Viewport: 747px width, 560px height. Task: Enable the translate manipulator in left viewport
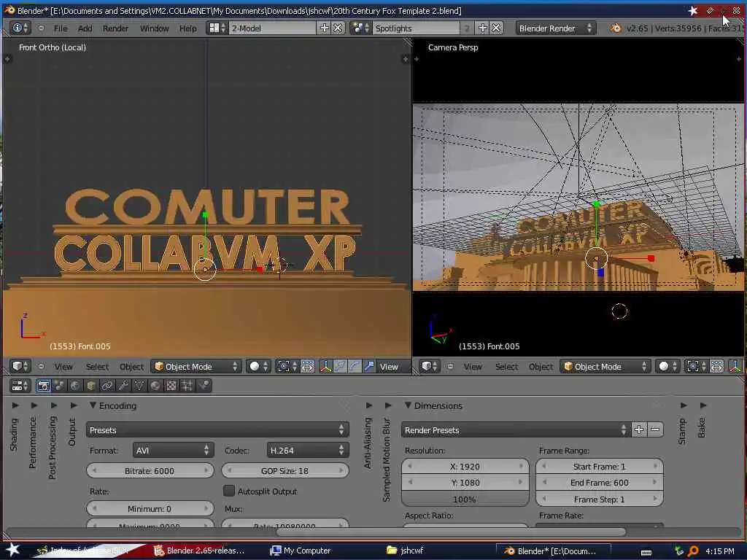[x=340, y=366]
